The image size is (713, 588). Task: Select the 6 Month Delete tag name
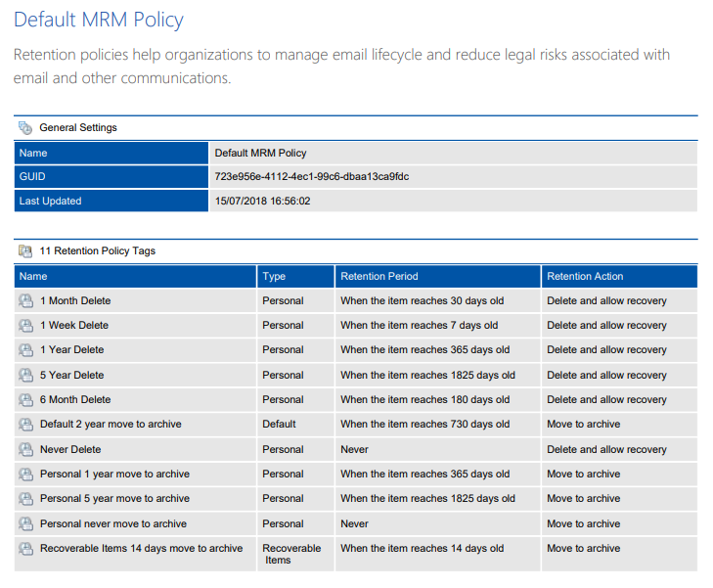[x=75, y=400]
